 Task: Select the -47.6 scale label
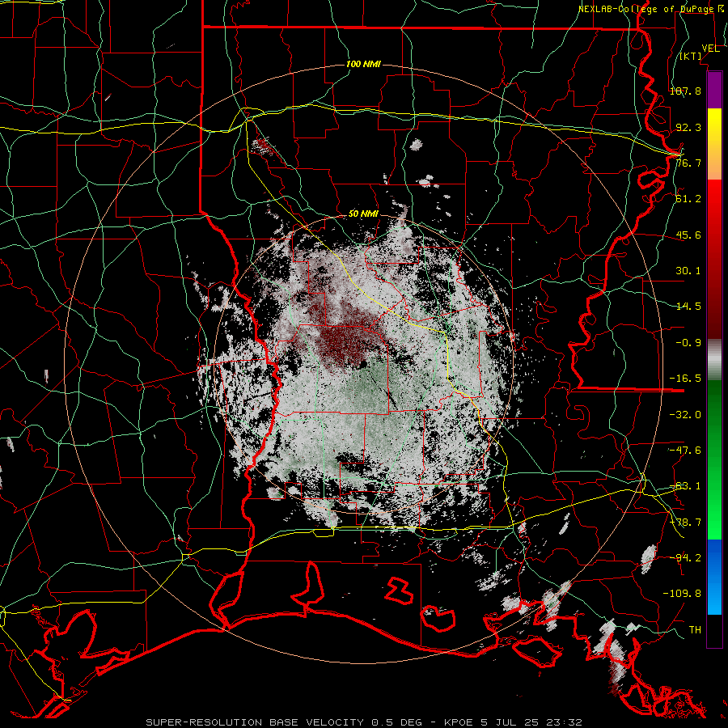pyautogui.click(x=685, y=451)
